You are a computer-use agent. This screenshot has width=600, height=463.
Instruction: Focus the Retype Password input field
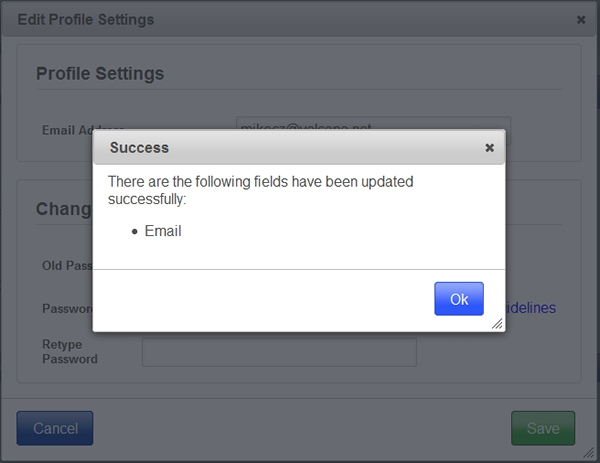(279, 352)
